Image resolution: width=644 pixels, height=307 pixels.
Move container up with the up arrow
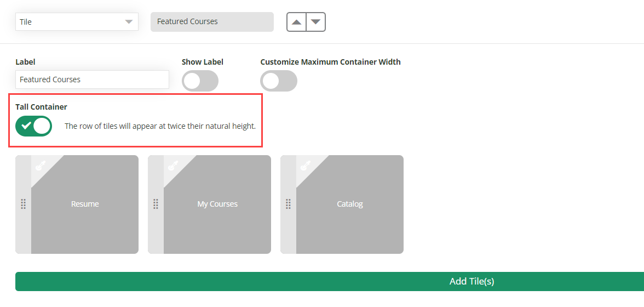pyautogui.click(x=297, y=22)
